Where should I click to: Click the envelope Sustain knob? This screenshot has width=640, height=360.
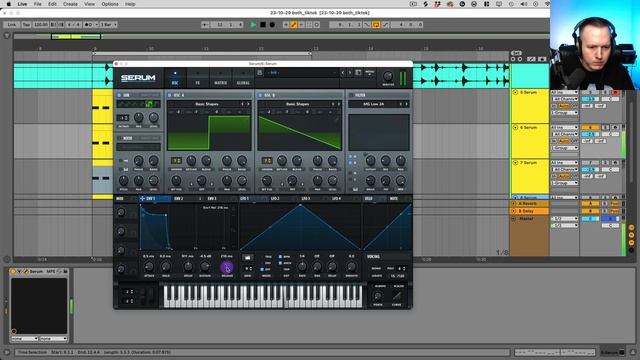point(205,267)
